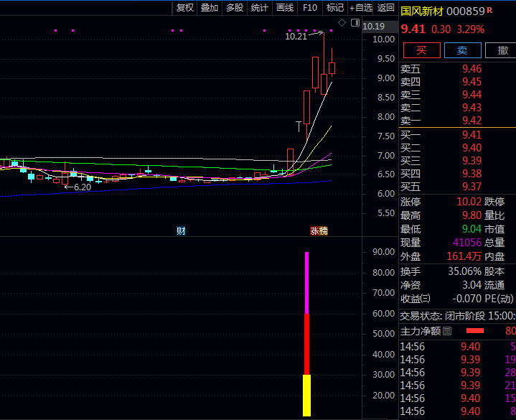Image resolution: width=516 pixels, height=420 pixels.
Task: Click the 撤 cancel order button
Action: [502, 50]
